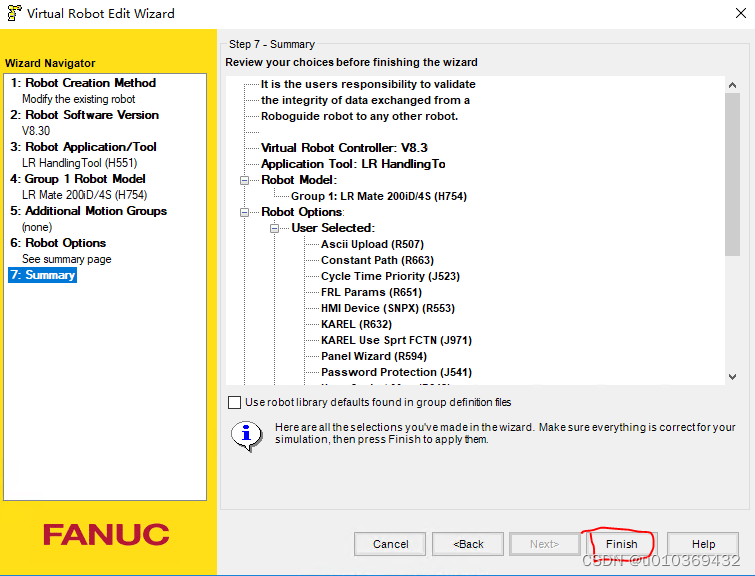The image size is (755, 576).
Task: Select 'KAREL Use Sprt FCTN (J971)' option
Action: [397, 340]
